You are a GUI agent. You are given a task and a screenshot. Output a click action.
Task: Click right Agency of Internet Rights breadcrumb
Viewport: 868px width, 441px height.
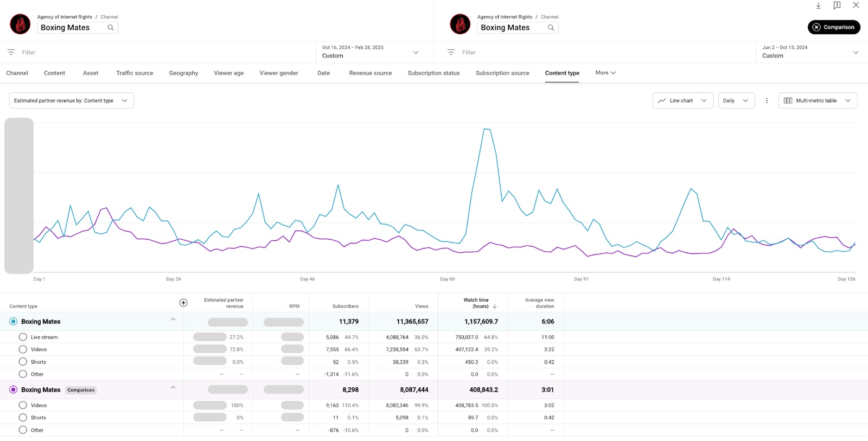pyautogui.click(x=505, y=17)
